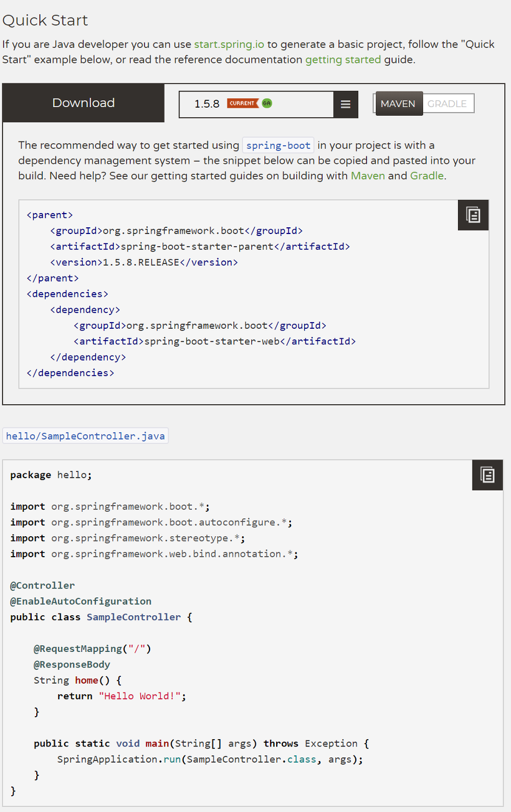Screen dimensions: 511x812
Task: Click the green GA badge
Action: (x=267, y=103)
